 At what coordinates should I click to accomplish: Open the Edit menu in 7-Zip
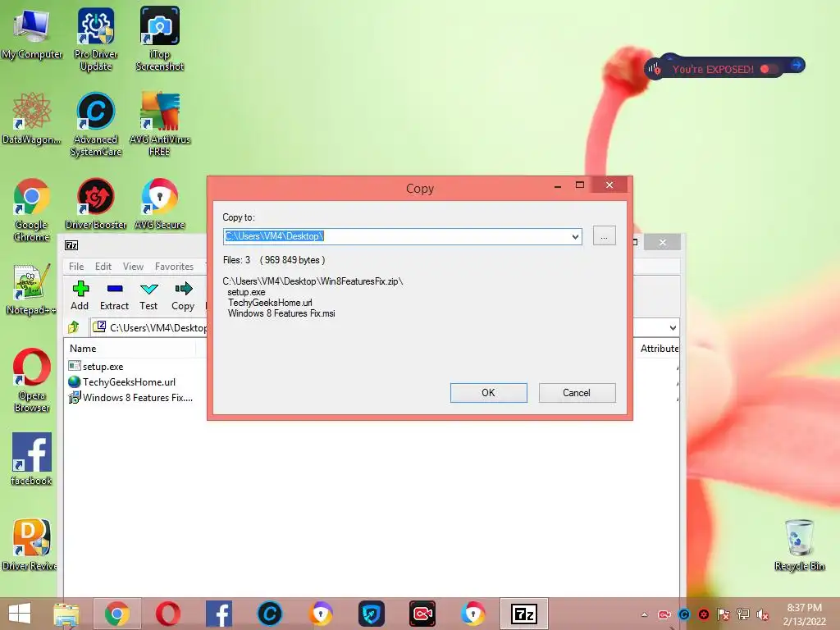(x=103, y=267)
